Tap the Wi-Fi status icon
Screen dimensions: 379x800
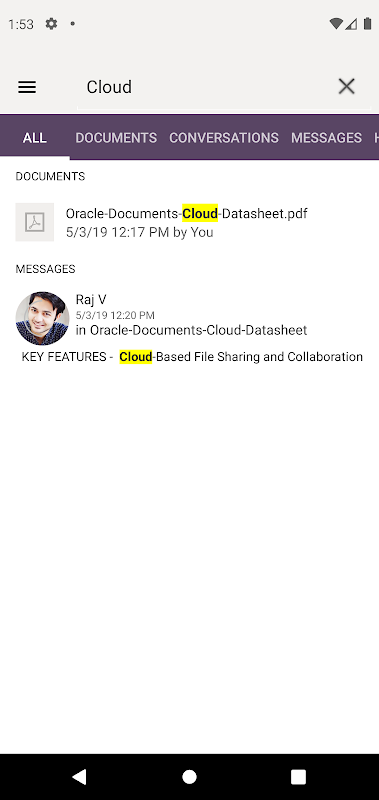pyautogui.click(x=336, y=23)
